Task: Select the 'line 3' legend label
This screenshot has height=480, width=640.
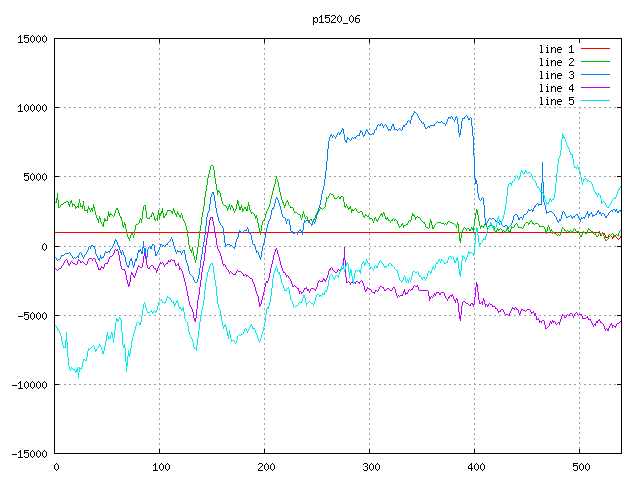Action: coord(557,75)
